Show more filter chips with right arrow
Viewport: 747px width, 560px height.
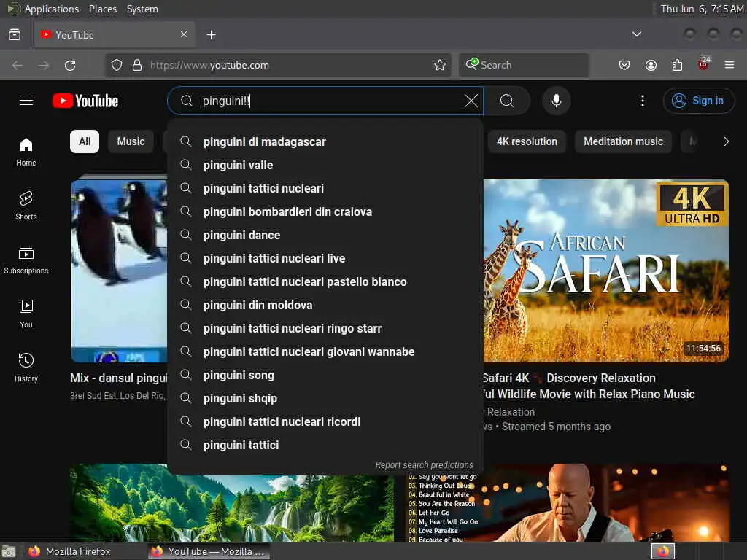coord(726,141)
